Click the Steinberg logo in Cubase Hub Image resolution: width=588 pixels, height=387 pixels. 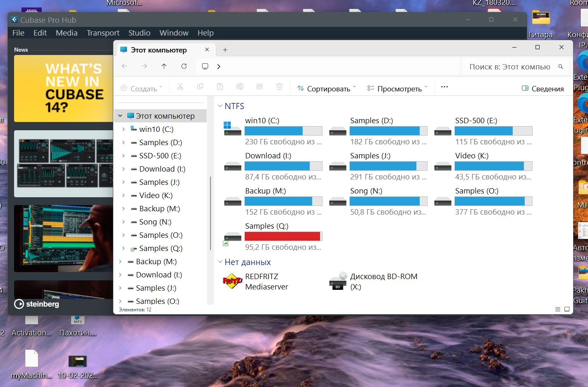coord(36,304)
